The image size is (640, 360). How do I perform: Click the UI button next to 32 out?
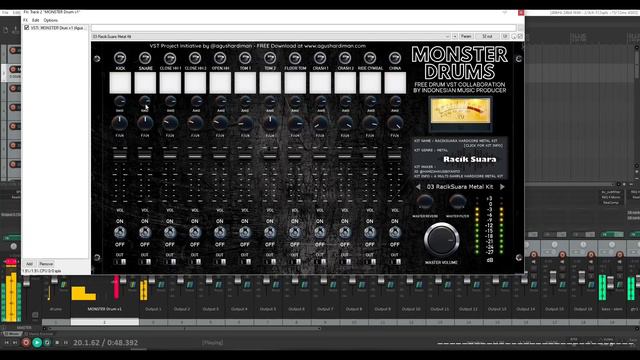(x=505, y=36)
